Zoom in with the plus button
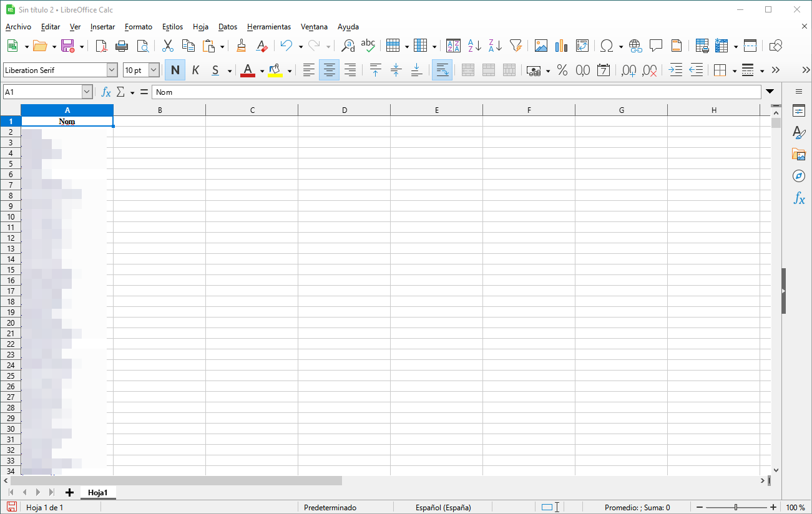The height and width of the screenshot is (514, 812). (773, 507)
